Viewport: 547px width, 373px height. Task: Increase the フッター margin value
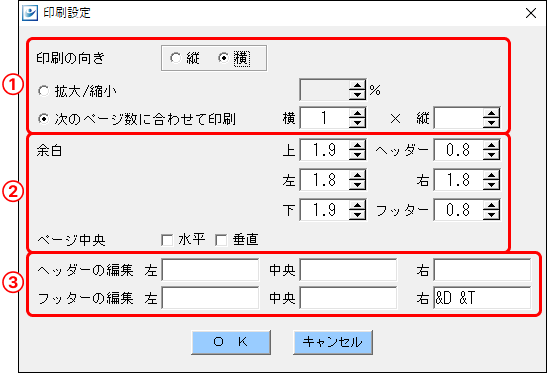pos(491,206)
